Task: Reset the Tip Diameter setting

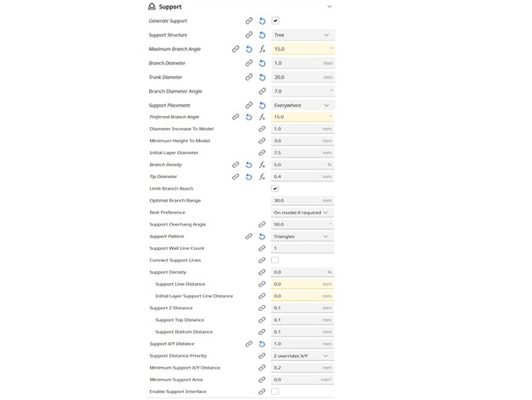Action: (249, 176)
